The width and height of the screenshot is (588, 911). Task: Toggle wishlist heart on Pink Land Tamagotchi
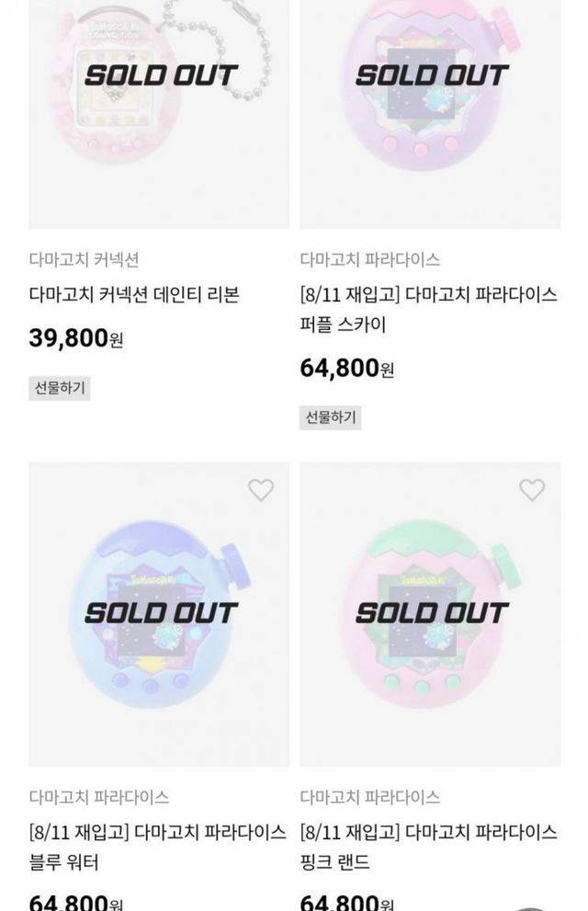532,490
